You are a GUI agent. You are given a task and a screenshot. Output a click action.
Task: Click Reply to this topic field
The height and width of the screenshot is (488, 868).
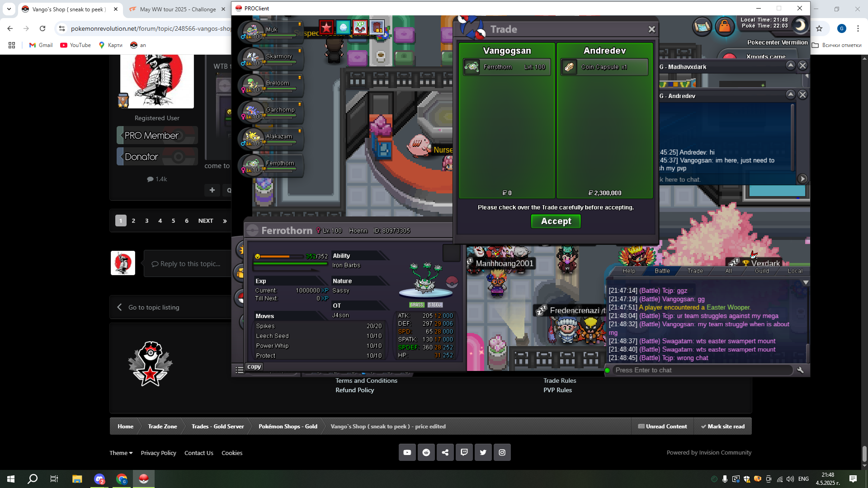point(188,264)
